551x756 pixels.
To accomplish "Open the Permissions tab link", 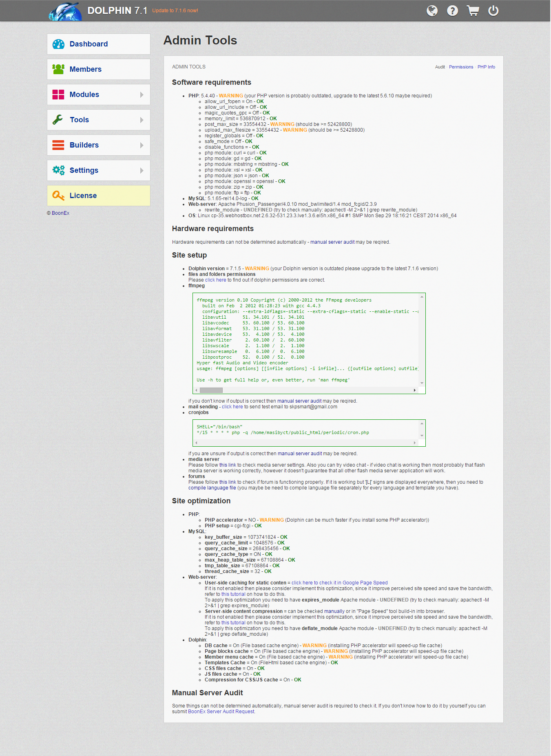I will point(461,67).
